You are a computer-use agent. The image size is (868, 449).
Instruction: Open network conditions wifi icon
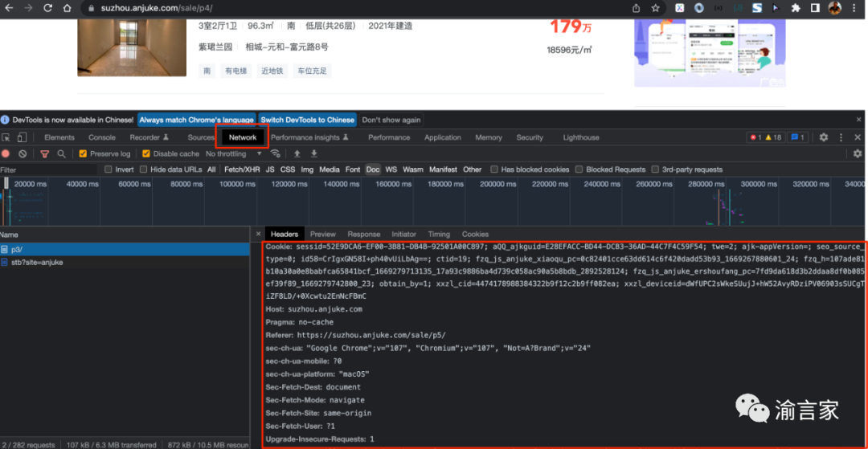[x=275, y=153]
